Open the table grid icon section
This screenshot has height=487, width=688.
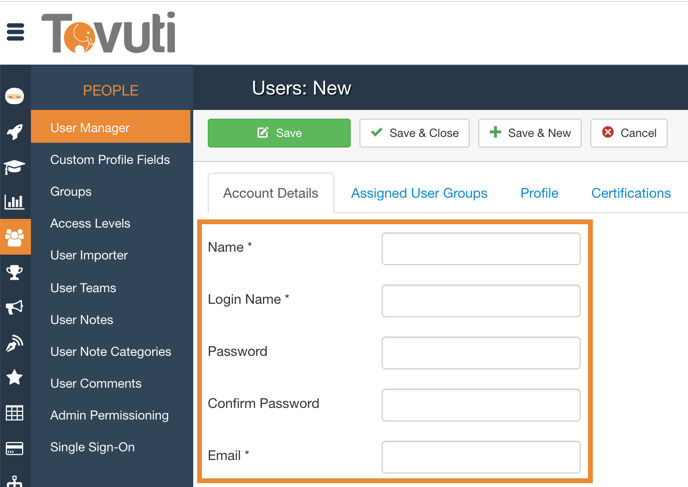(15, 413)
